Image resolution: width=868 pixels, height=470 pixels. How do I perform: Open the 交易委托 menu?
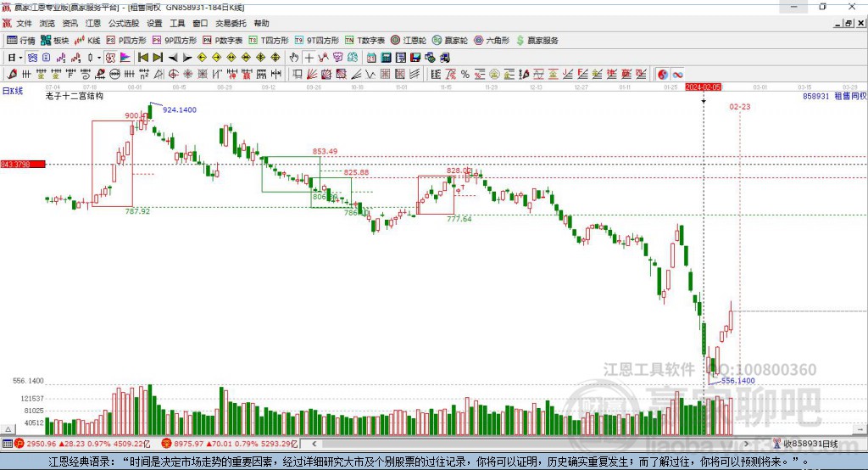click(x=231, y=23)
